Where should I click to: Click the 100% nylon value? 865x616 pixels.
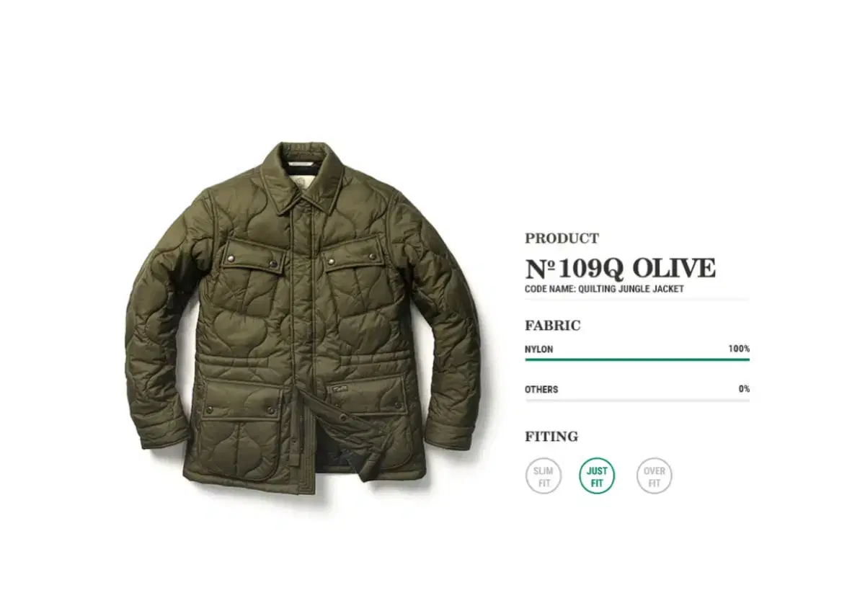[x=739, y=349]
